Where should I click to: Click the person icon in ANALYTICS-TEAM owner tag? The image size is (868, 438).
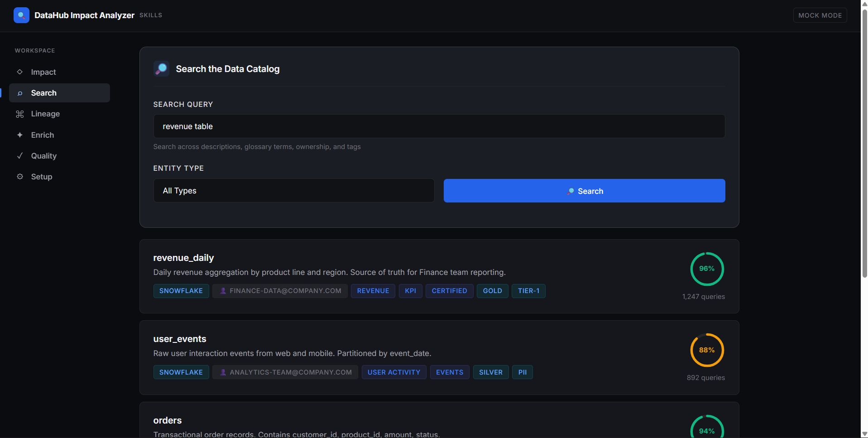[223, 372]
